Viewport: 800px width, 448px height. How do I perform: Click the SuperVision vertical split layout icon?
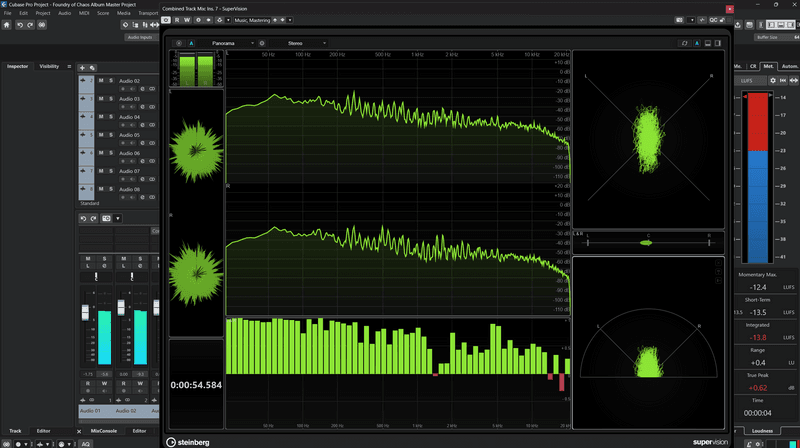point(718,43)
